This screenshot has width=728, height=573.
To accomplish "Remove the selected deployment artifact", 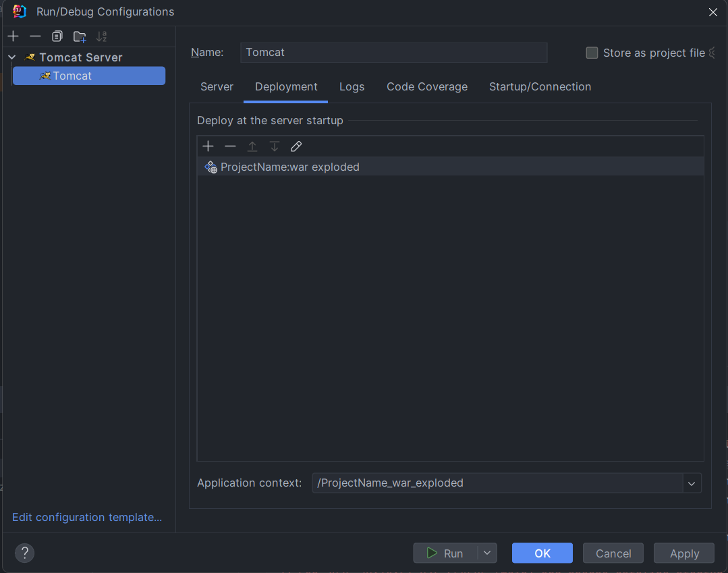I will click(230, 146).
